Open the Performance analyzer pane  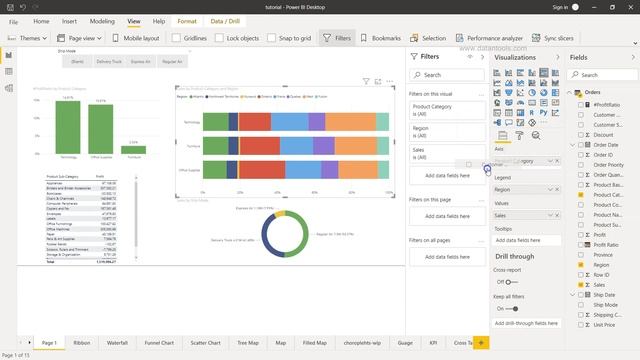point(489,38)
